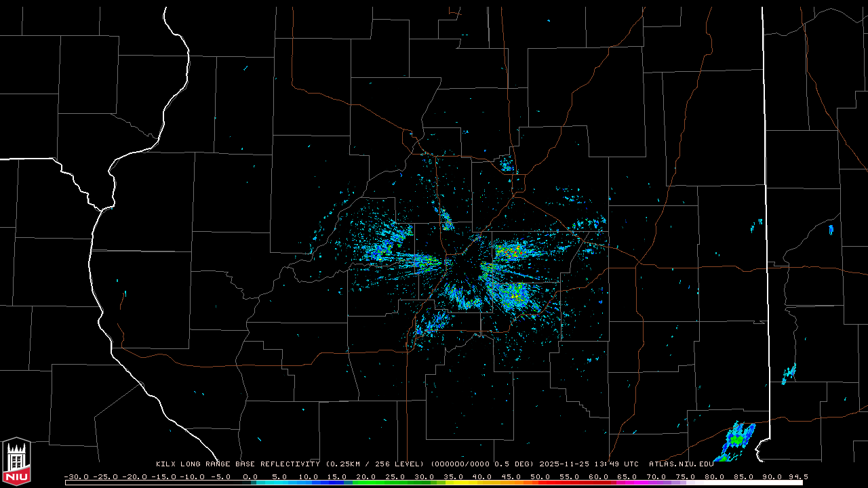Click the 75.0 label on the reflectivity scale
868x488 pixels.
(685, 476)
